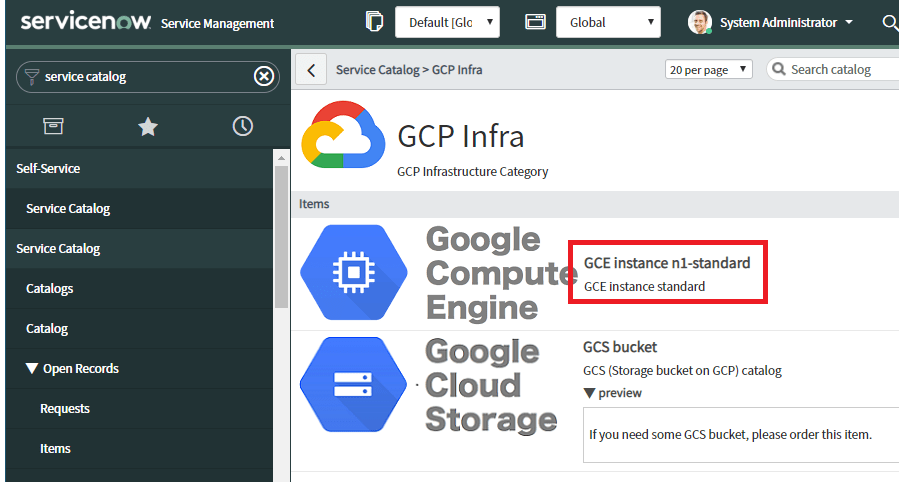Screen dimensions: 899x482
Task: Open Service Catalog under Self-Service
Action: 139,209
